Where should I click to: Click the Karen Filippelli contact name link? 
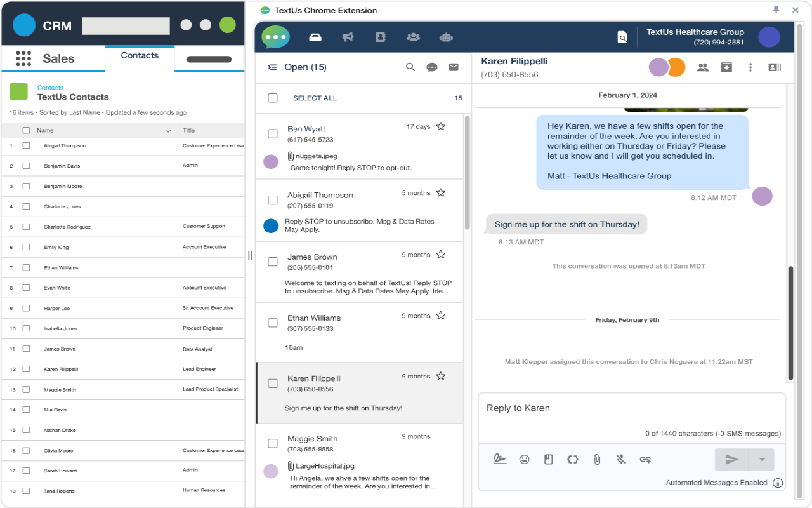click(x=514, y=61)
